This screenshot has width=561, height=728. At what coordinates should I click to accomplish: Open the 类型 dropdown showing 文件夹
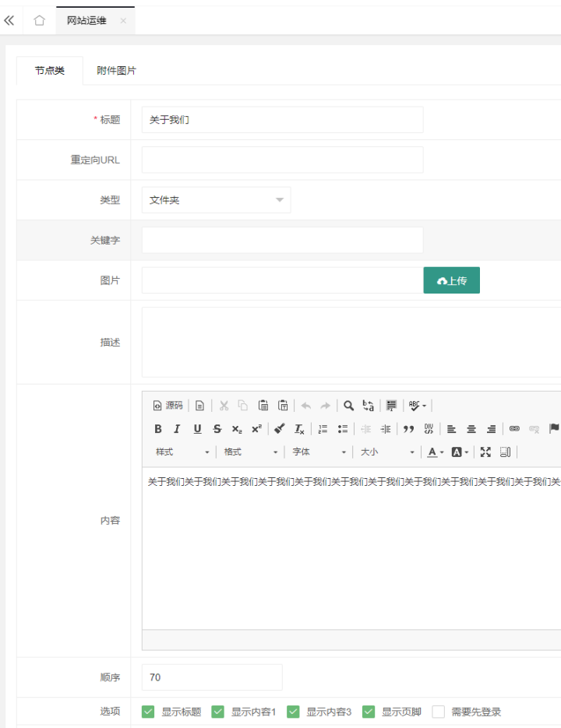216,200
